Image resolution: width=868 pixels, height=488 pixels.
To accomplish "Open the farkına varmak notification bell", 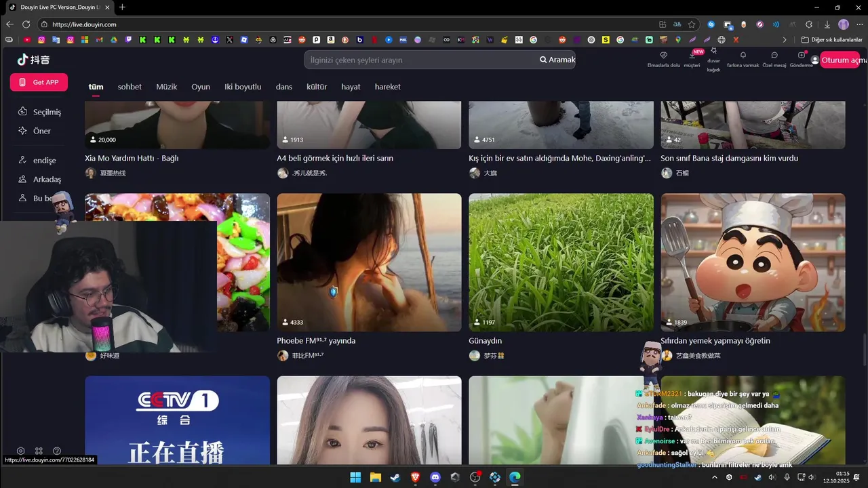I will coord(743,55).
